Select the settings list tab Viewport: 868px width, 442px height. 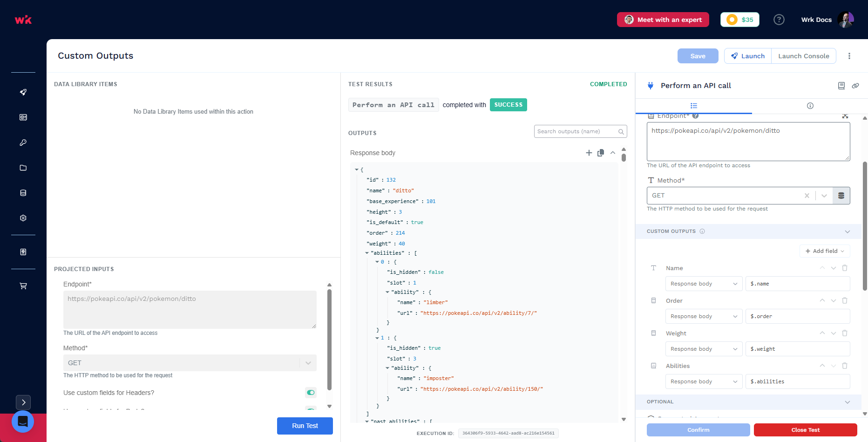[x=693, y=106]
